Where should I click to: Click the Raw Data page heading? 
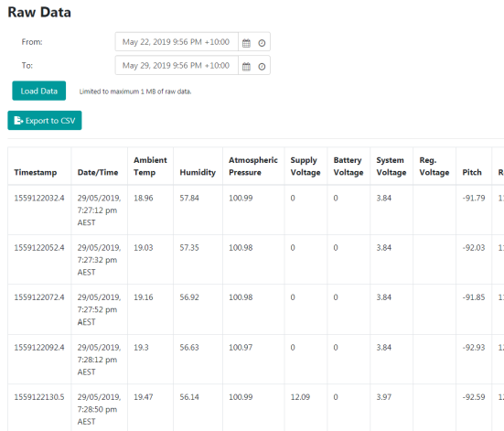(39, 12)
